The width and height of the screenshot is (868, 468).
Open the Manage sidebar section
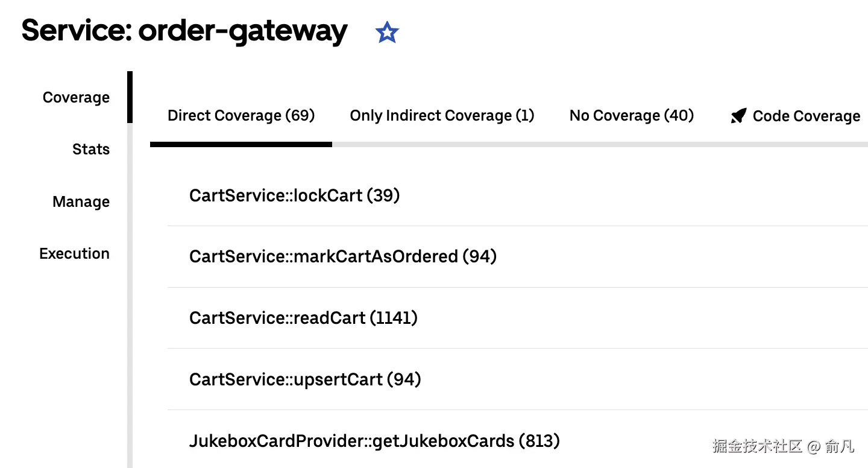[x=81, y=202]
